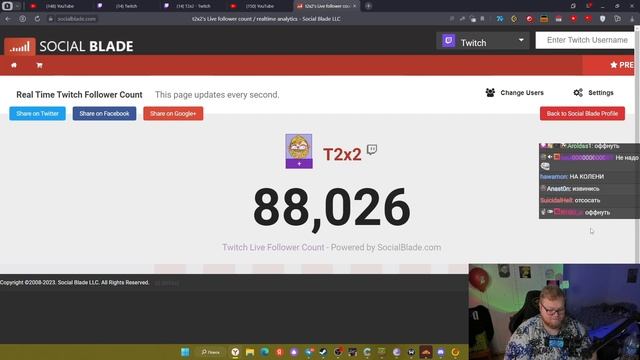The width and height of the screenshot is (640, 360).
Task: Open Steam from taskbar
Action: click(323, 352)
